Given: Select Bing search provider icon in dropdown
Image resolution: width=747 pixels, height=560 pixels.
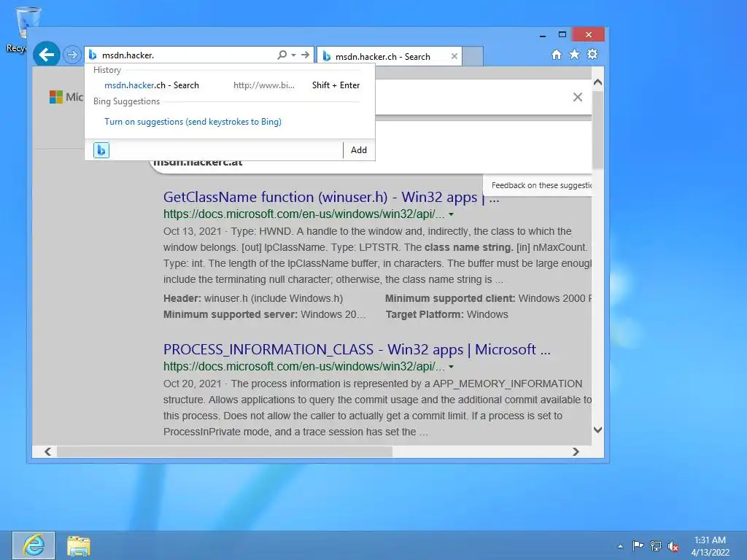Looking at the screenshot, I should point(101,150).
